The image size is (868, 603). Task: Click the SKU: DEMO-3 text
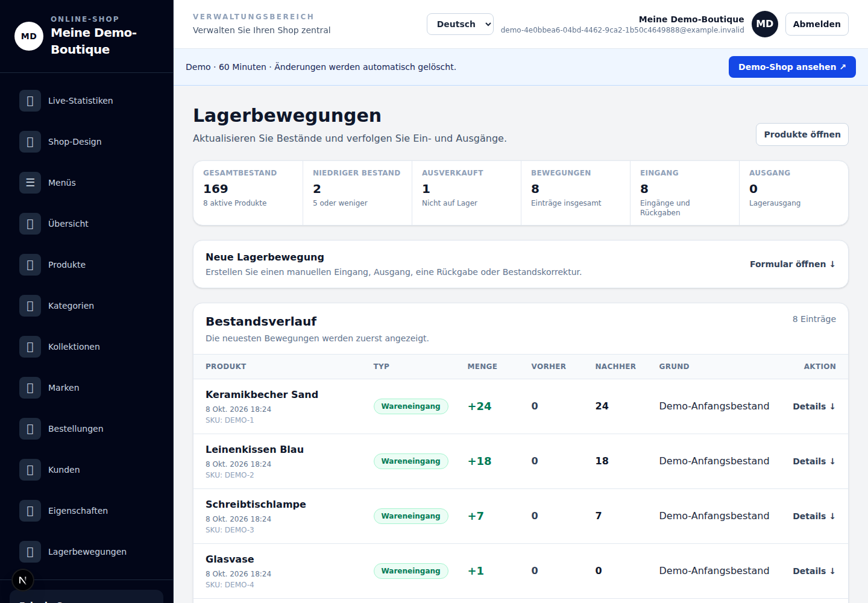tap(230, 530)
